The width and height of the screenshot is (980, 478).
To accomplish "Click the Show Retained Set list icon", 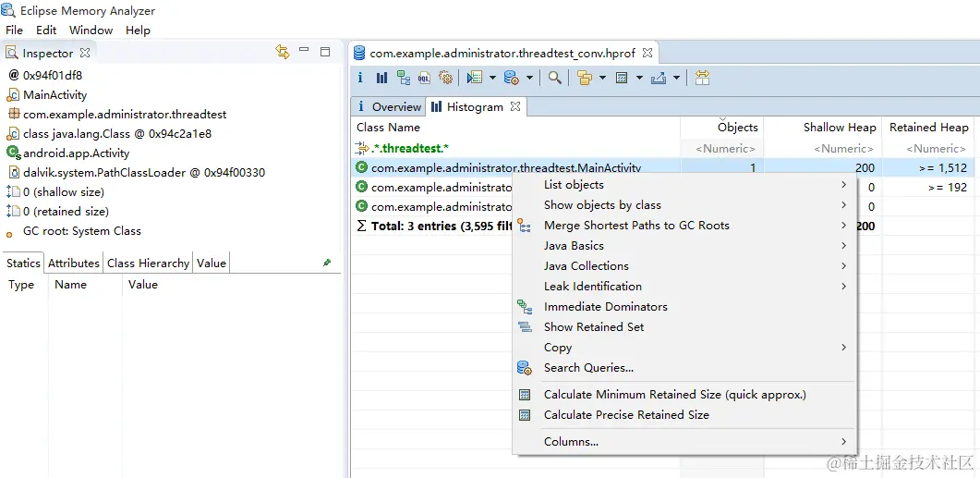I will (x=525, y=326).
